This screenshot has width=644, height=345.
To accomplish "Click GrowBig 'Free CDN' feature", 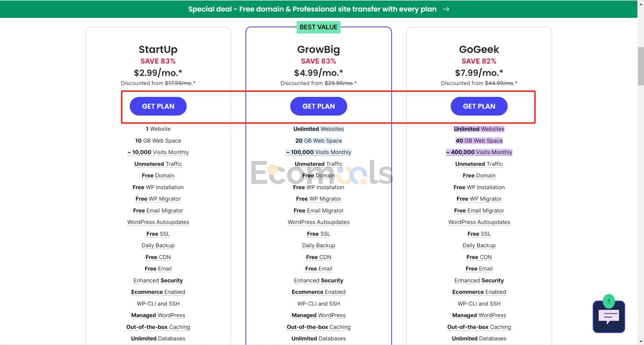I will [318, 257].
